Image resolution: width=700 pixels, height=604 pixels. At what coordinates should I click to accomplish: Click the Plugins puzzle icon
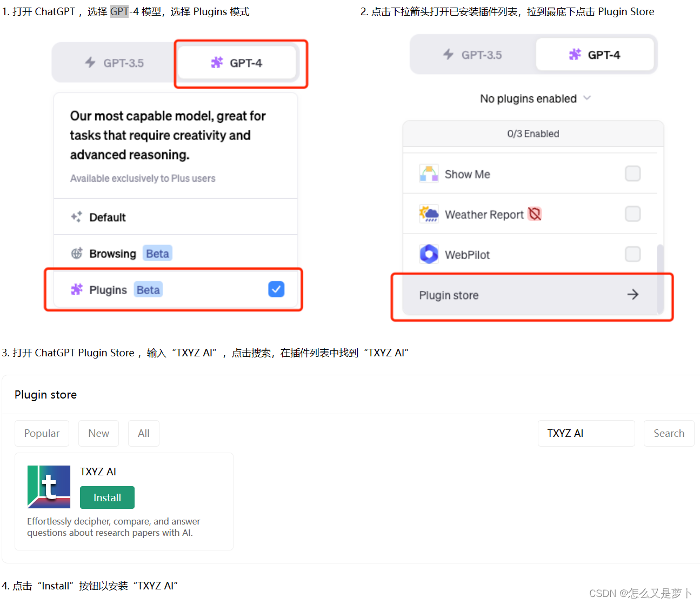tap(77, 290)
